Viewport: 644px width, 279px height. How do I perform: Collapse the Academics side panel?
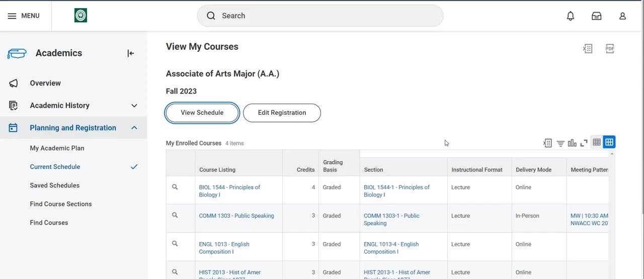point(131,53)
